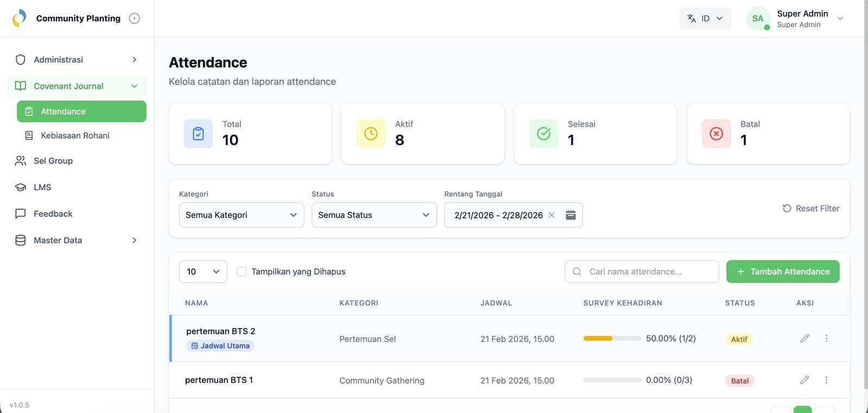This screenshot has height=413, width=868.
Task: Open Kebiasaan Rohani in the sidebar
Action: pos(81,135)
